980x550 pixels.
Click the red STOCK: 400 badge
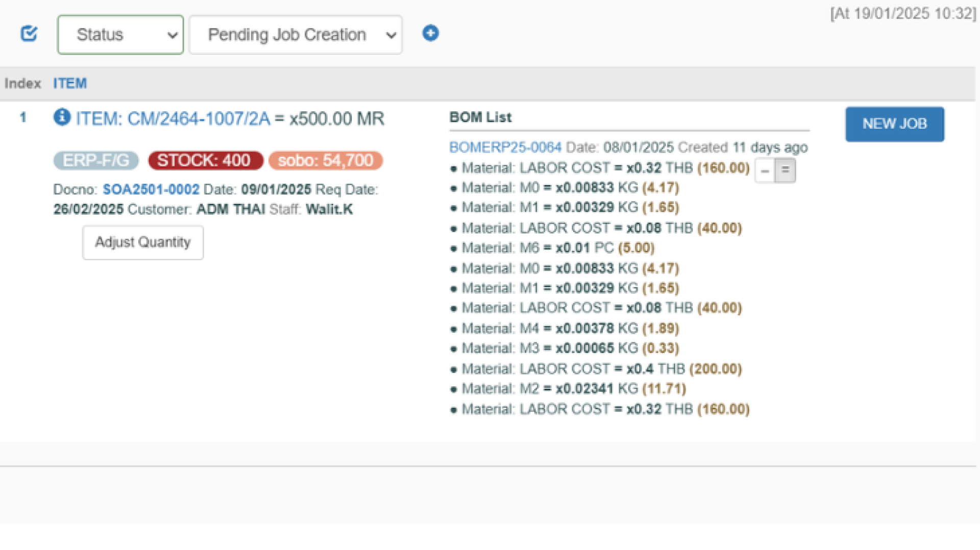tap(205, 160)
